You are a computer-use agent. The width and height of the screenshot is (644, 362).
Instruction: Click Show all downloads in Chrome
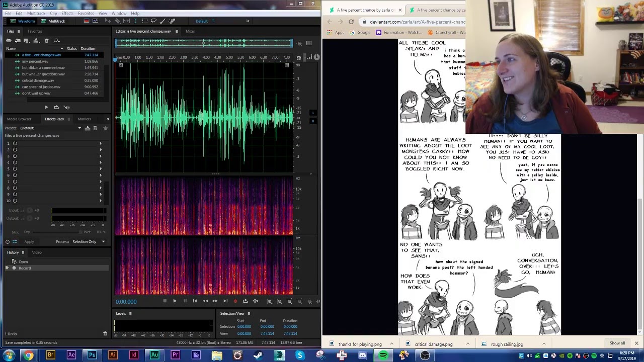pyautogui.click(x=617, y=343)
